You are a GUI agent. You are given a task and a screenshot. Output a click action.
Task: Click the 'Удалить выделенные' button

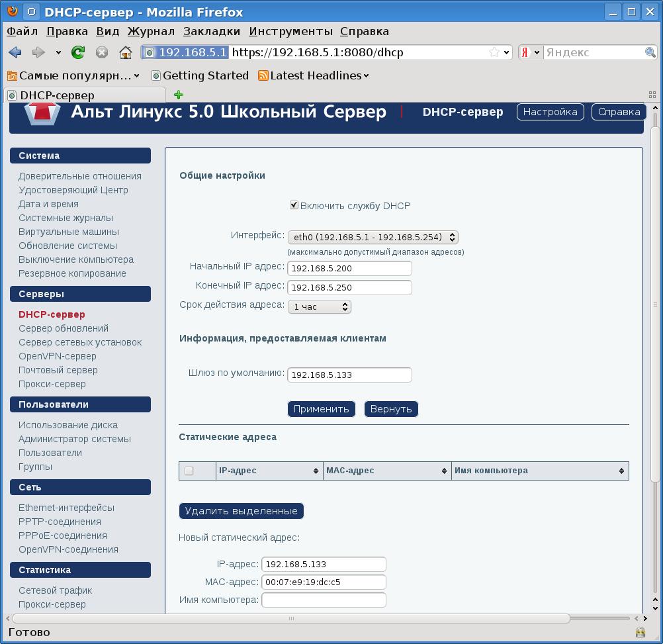coord(242,510)
